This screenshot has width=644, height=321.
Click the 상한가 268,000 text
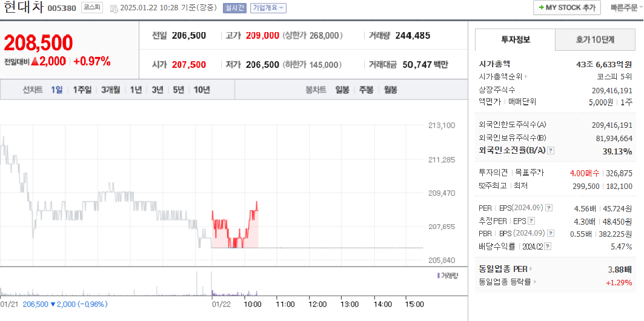point(313,36)
